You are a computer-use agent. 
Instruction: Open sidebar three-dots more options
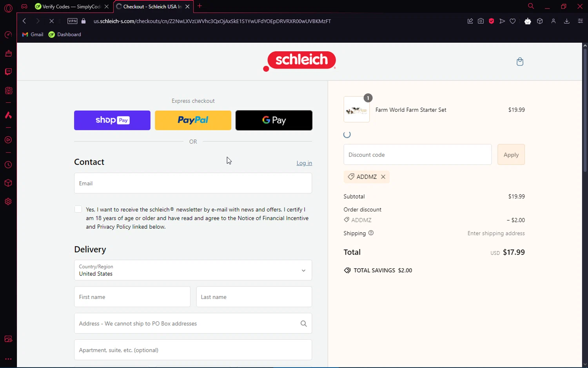pos(8,359)
